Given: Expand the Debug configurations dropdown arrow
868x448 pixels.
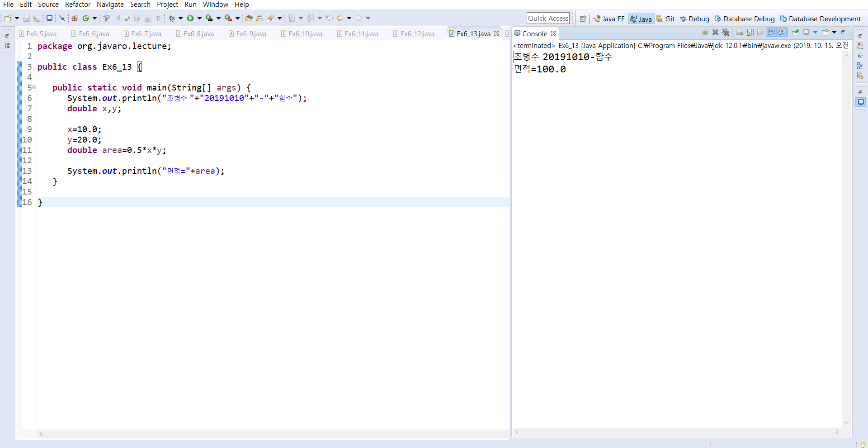Looking at the screenshot, I should [180, 19].
